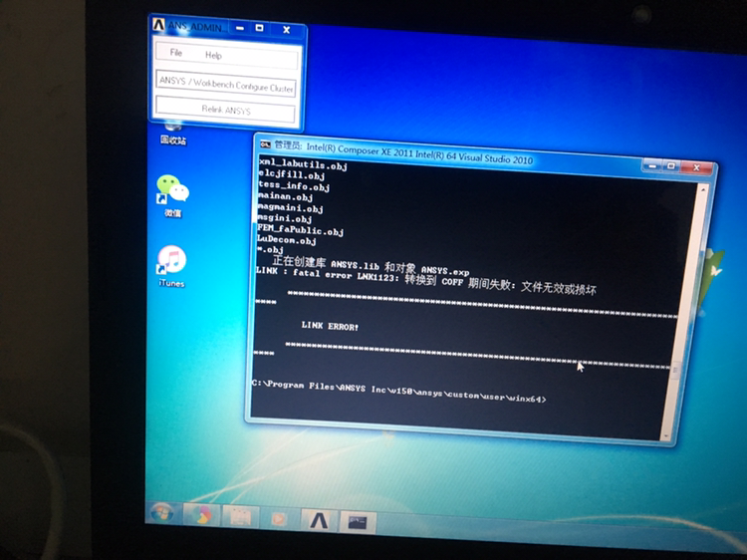Click the console scrollbar up arrow

click(703, 189)
